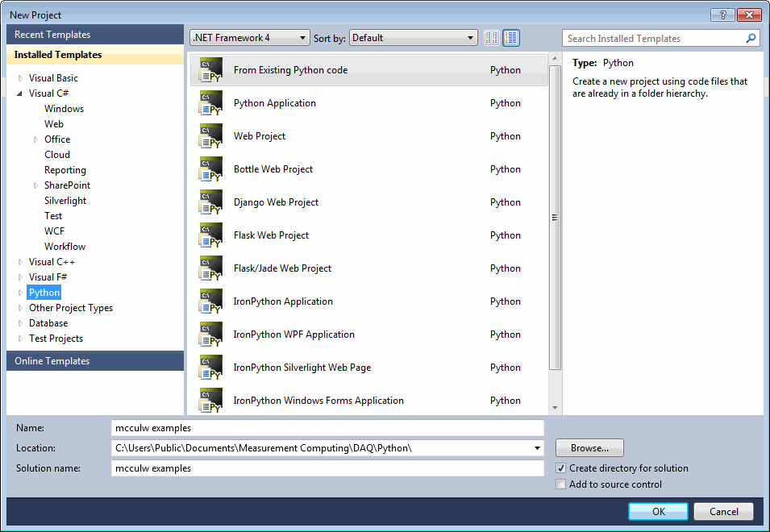Expand the Visual F# tree node

click(x=20, y=277)
